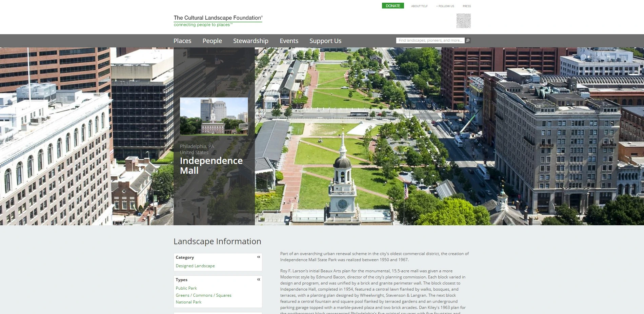Select the Public Park type link
This screenshot has height=314, width=644.
click(x=186, y=288)
